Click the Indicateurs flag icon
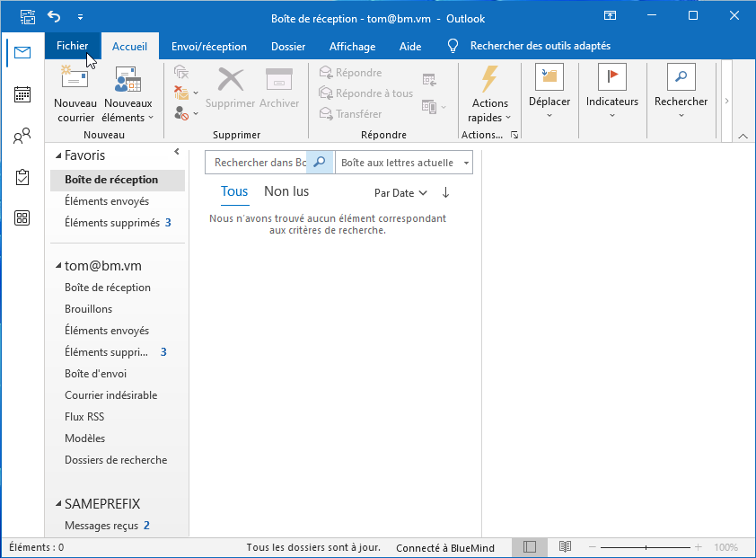 point(611,77)
